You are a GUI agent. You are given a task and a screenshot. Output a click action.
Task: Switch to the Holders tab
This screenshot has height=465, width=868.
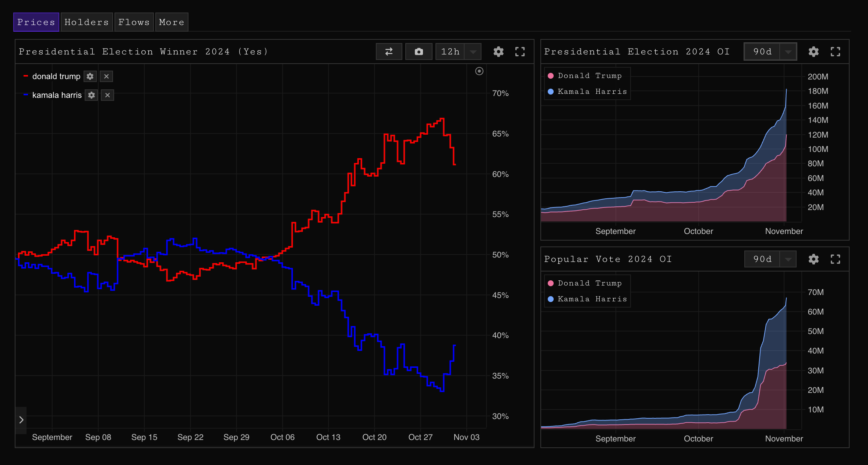(x=87, y=22)
